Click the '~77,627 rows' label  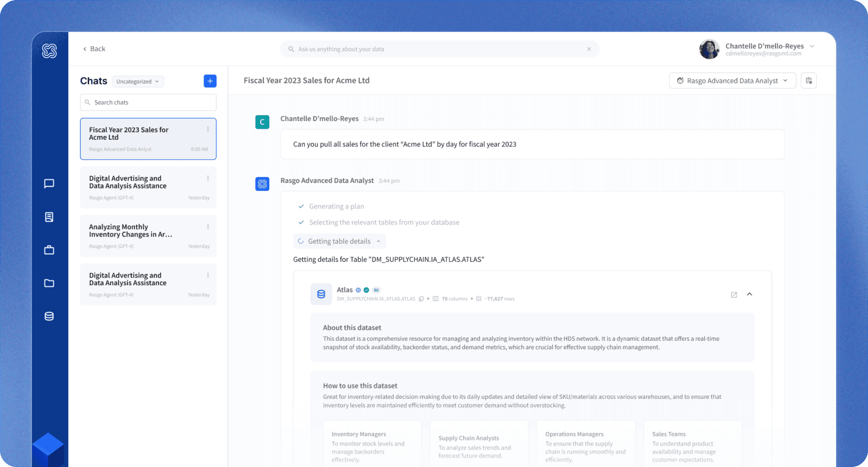point(499,299)
